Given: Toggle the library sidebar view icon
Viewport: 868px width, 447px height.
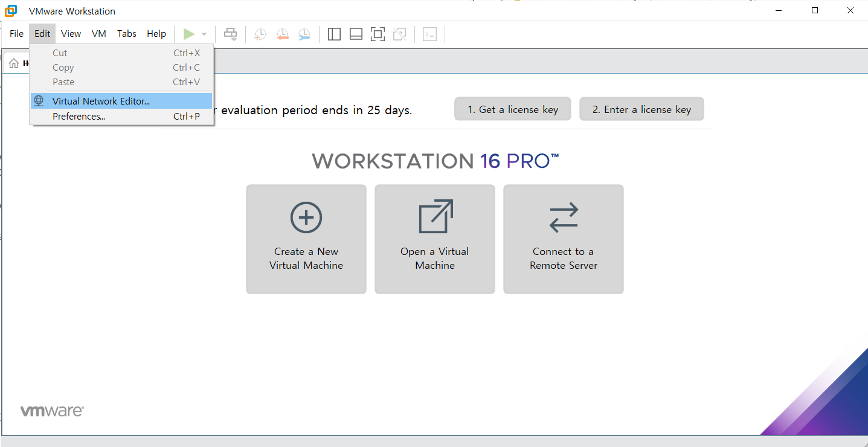Looking at the screenshot, I should coord(334,34).
